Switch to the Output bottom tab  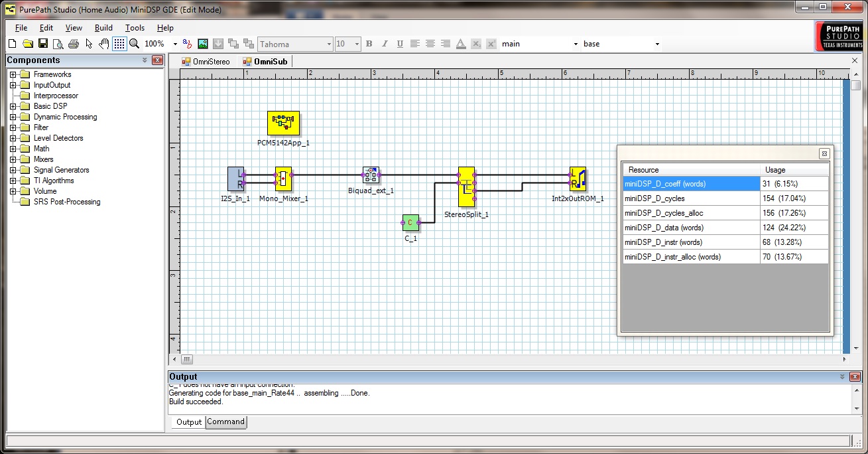[x=188, y=422]
